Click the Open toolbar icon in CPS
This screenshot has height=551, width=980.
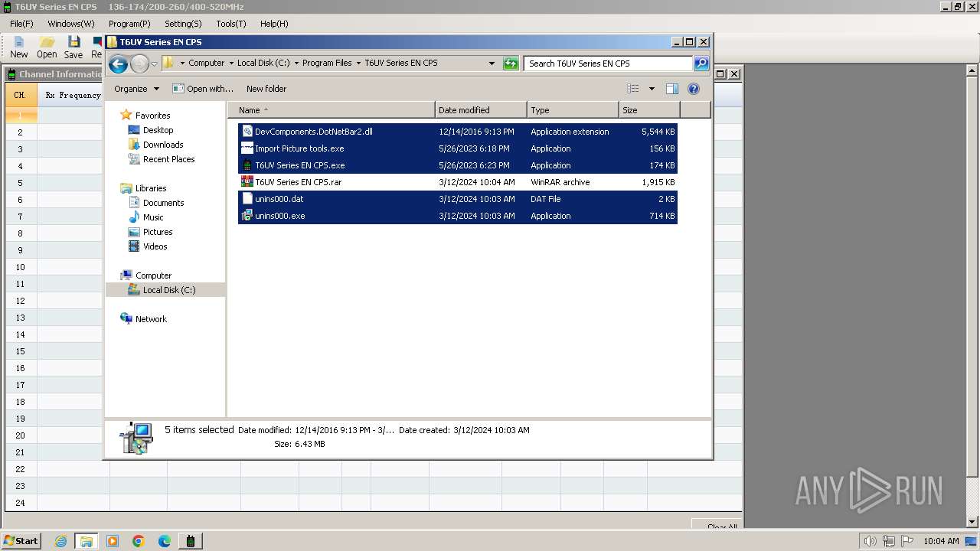[47, 47]
